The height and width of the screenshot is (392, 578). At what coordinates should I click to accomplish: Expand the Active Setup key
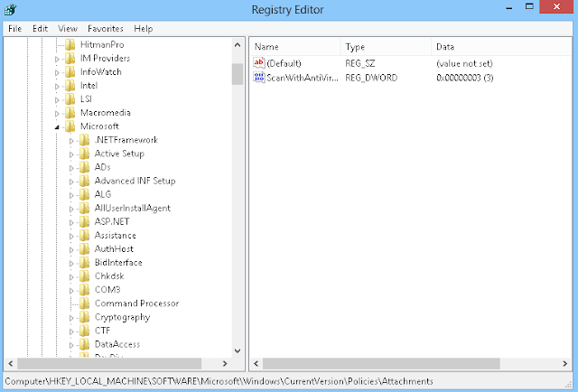pyautogui.click(x=71, y=154)
